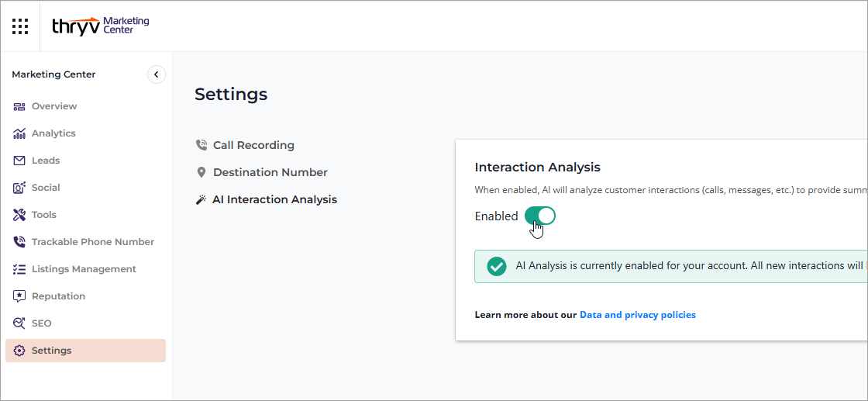Open Reputation section in sidebar
The width and height of the screenshot is (868, 401).
pyautogui.click(x=58, y=296)
